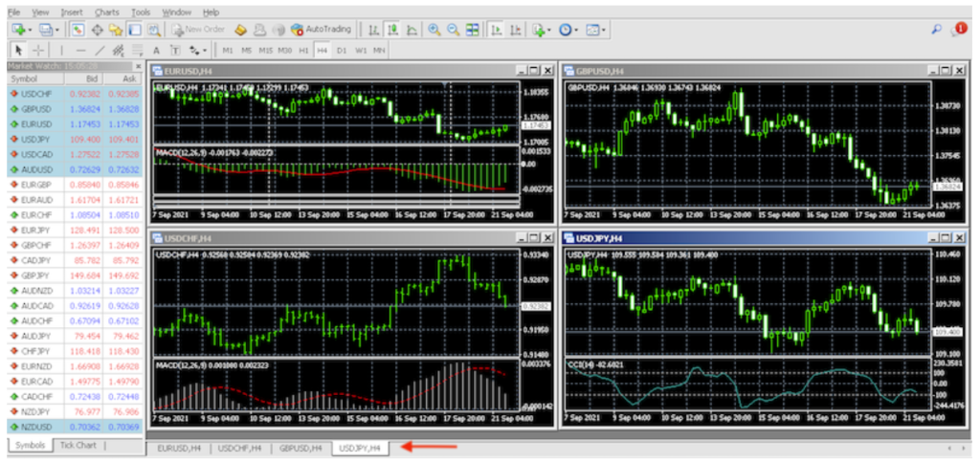Toggle the Market Watch panel icon

pyautogui.click(x=78, y=30)
